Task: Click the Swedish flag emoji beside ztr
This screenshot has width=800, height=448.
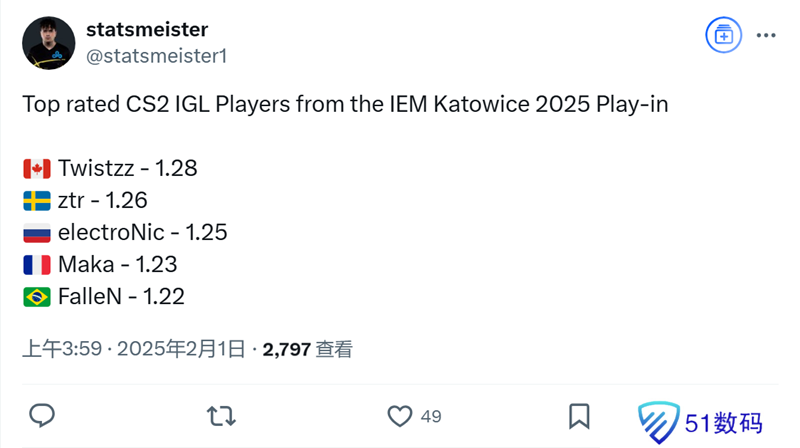Action: pos(37,201)
